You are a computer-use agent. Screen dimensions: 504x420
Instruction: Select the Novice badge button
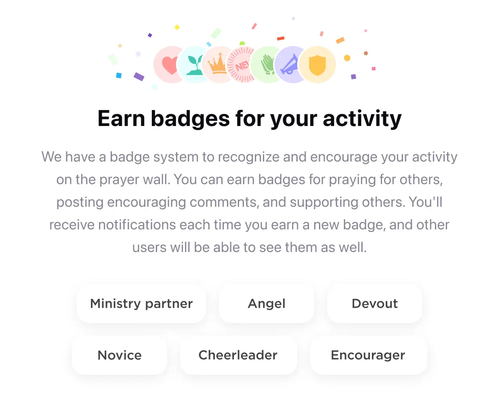(x=120, y=355)
